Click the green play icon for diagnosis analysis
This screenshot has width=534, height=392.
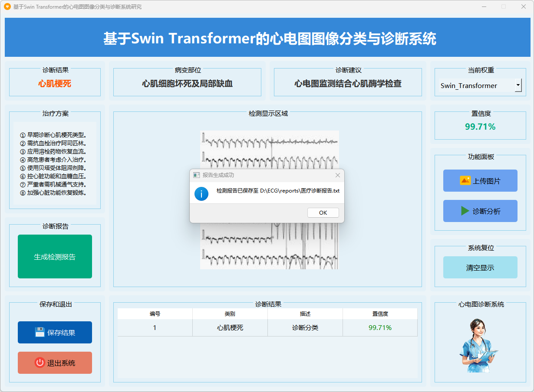tap(465, 211)
